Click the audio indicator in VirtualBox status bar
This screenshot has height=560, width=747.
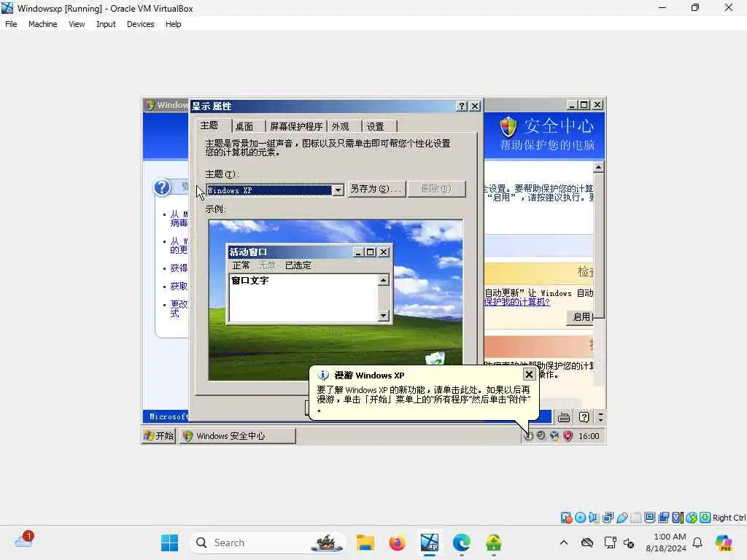click(x=594, y=518)
